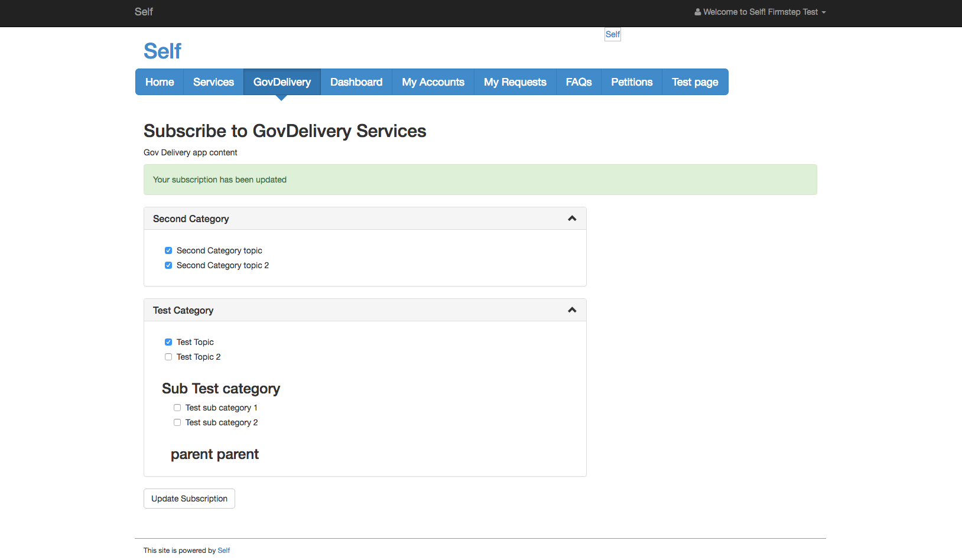This screenshot has height=560, width=962.
Task: Open the Services tab
Action: click(x=213, y=82)
